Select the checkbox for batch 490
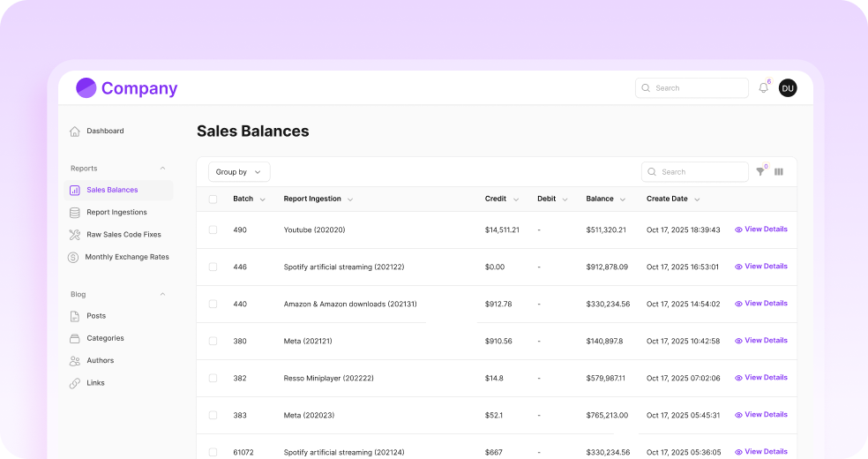 213,229
